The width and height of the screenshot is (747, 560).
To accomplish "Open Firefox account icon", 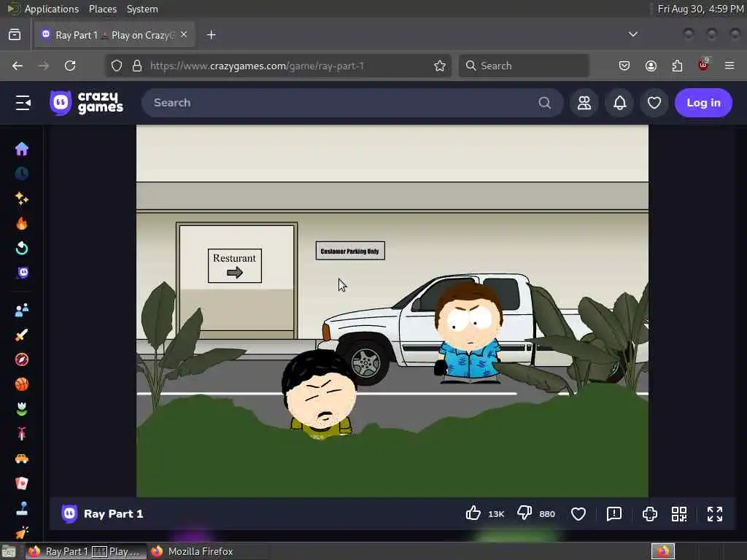I will pyautogui.click(x=651, y=66).
